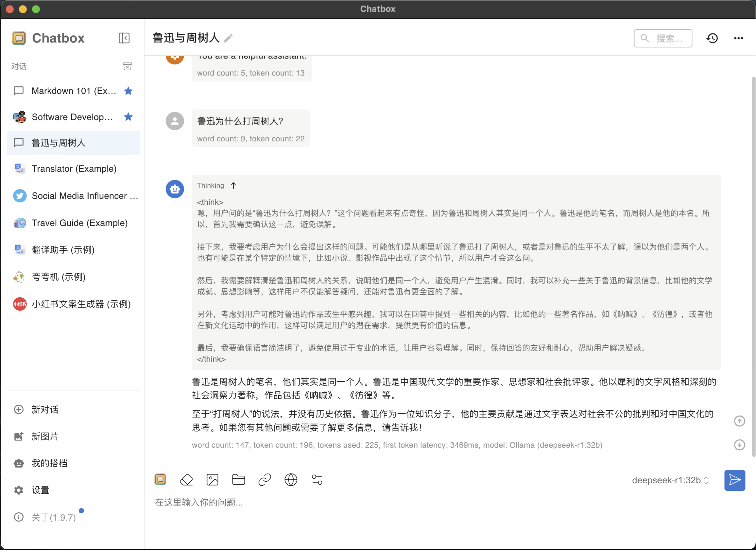Open the file attach folder icon
This screenshot has height=550, width=756.
238,480
